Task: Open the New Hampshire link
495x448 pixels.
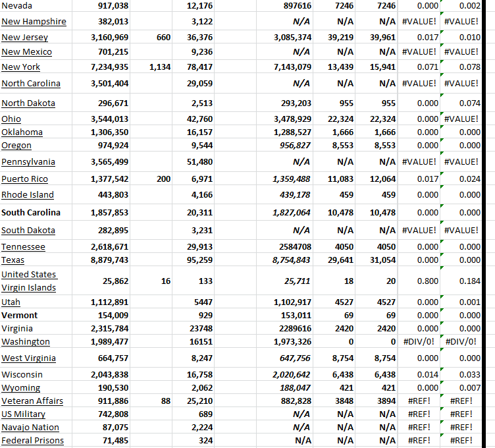Action: click(34, 22)
